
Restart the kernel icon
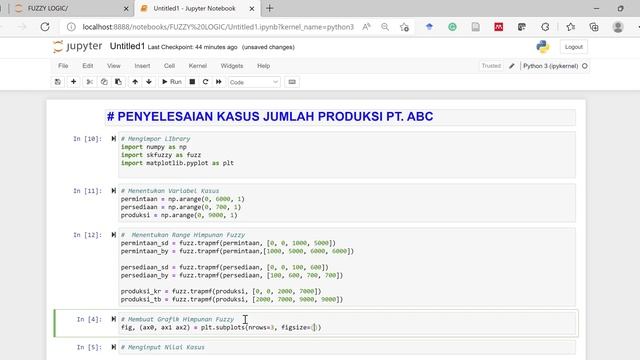[205, 82]
